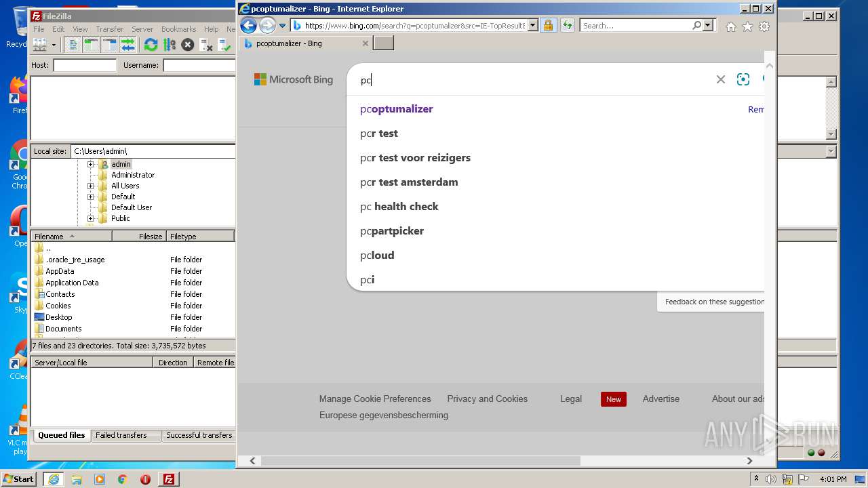Image resolution: width=868 pixels, height=488 pixels.
Task: View site security lock report
Action: tap(548, 26)
